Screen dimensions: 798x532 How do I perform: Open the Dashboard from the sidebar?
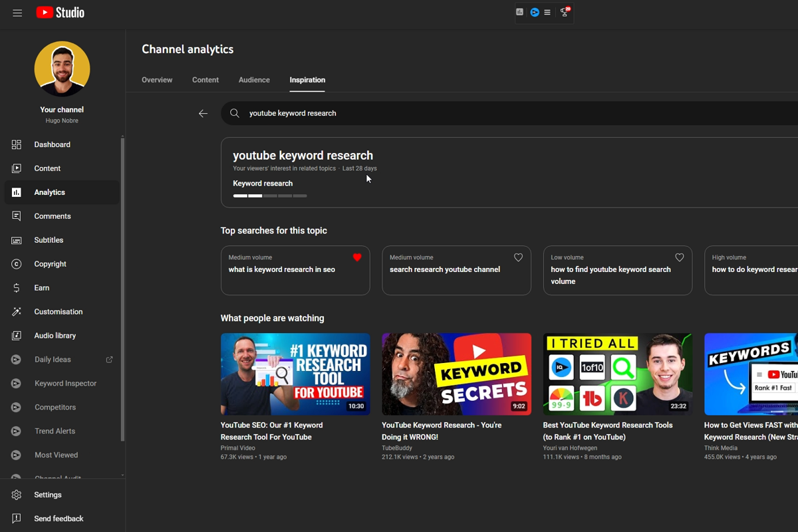[x=52, y=144]
